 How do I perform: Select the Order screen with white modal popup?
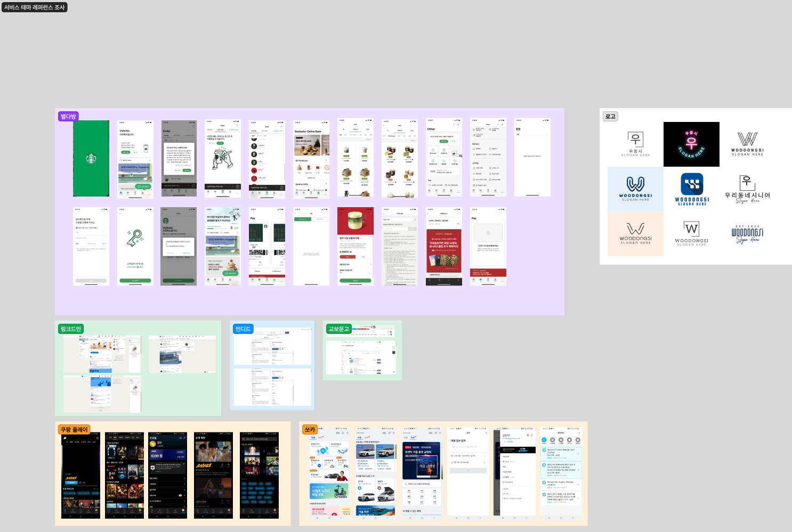pyautogui.click(x=179, y=158)
